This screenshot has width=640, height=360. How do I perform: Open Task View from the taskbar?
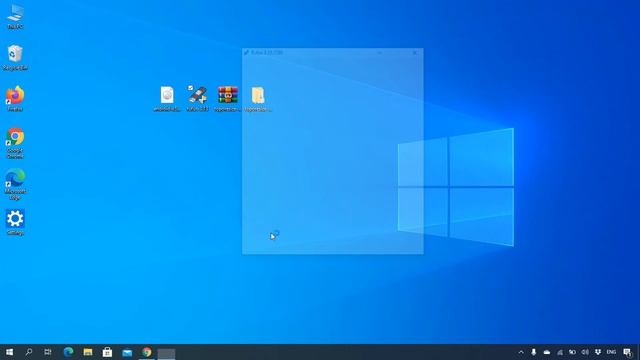(48, 352)
